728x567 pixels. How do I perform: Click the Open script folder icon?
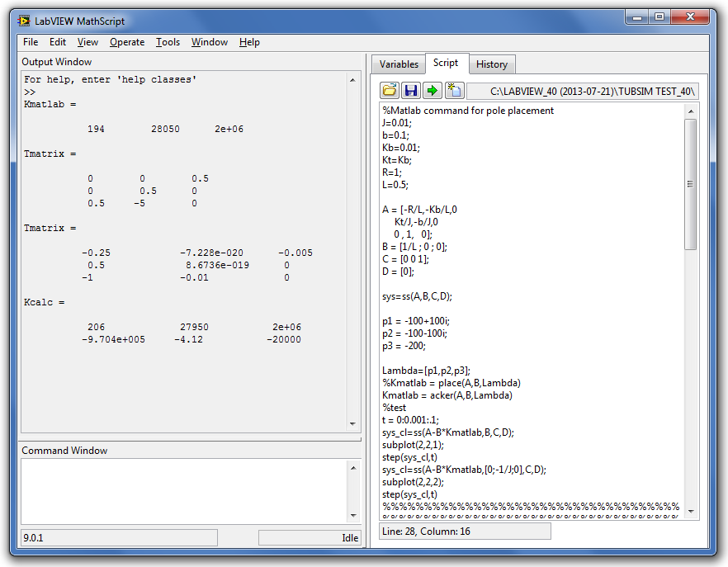coord(390,90)
